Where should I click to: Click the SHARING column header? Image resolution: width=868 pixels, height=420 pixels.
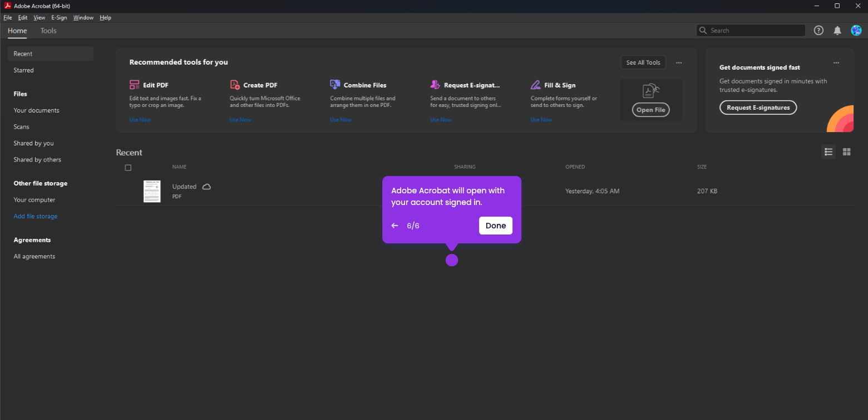pos(465,167)
